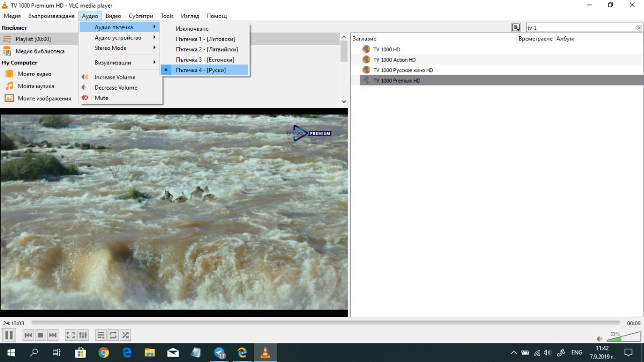
Task: Select Пътечка 1 - [Литовски] audio track
Action: (204, 39)
